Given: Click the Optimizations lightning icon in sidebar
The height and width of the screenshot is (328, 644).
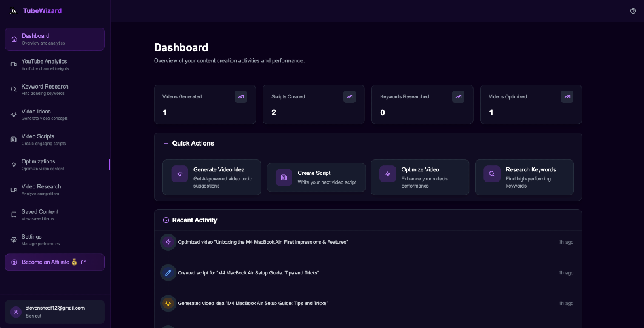Looking at the screenshot, I should [x=14, y=165].
